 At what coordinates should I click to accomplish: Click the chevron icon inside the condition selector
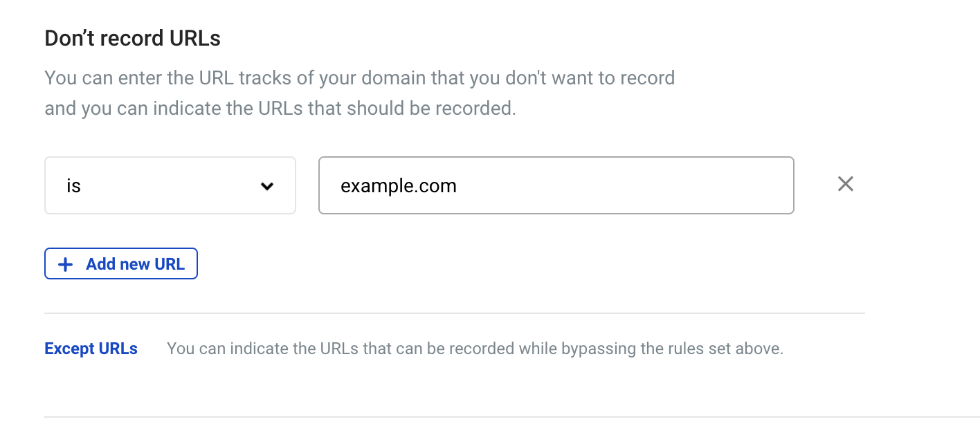click(267, 185)
